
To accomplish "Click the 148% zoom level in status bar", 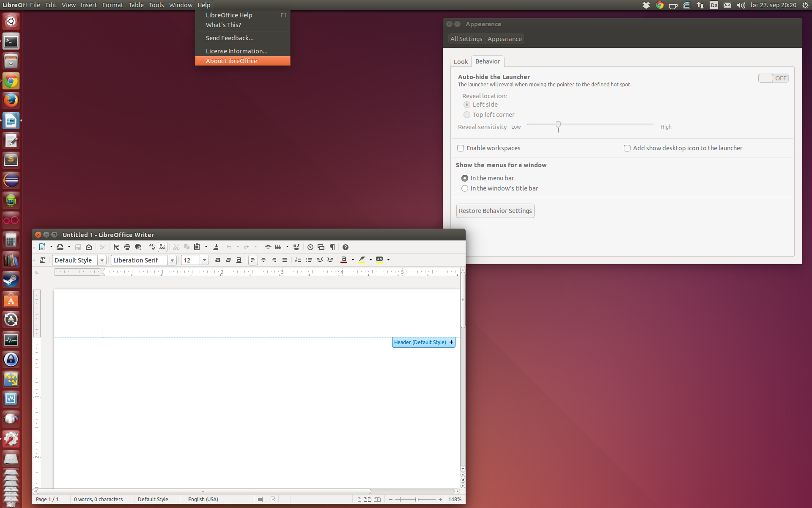I will 455,500.
